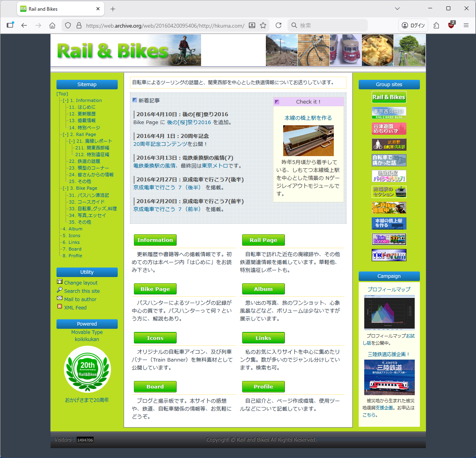Reload the page with the refresh icon
This screenshot has width=476, height=458.
click(278, 25)
